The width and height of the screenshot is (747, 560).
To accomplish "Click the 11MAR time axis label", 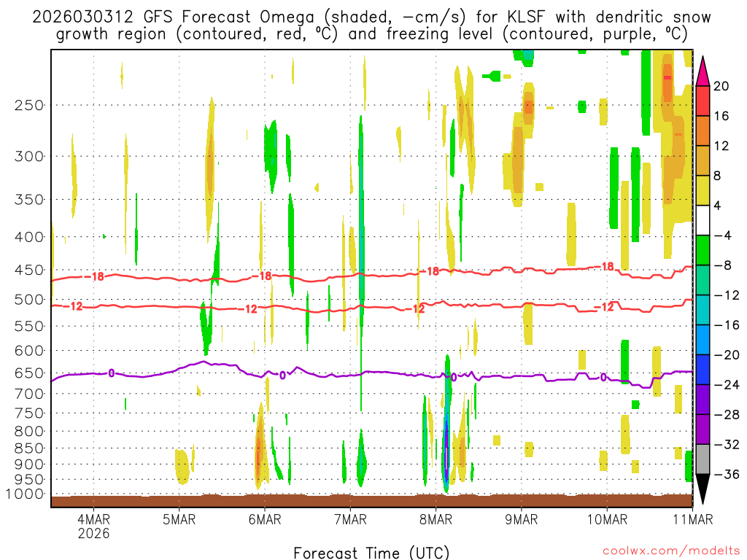I will tap(693, 519).
